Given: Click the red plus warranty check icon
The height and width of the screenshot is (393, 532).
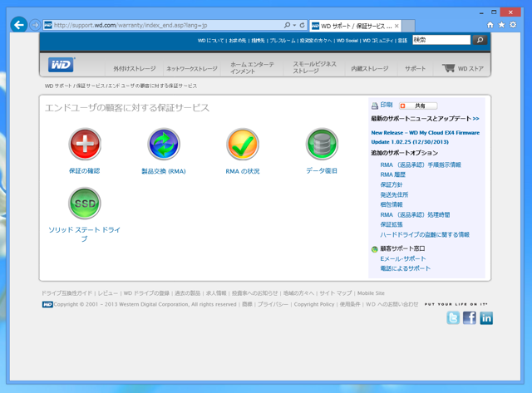Looking at the screenshot, I should [85, 144].
